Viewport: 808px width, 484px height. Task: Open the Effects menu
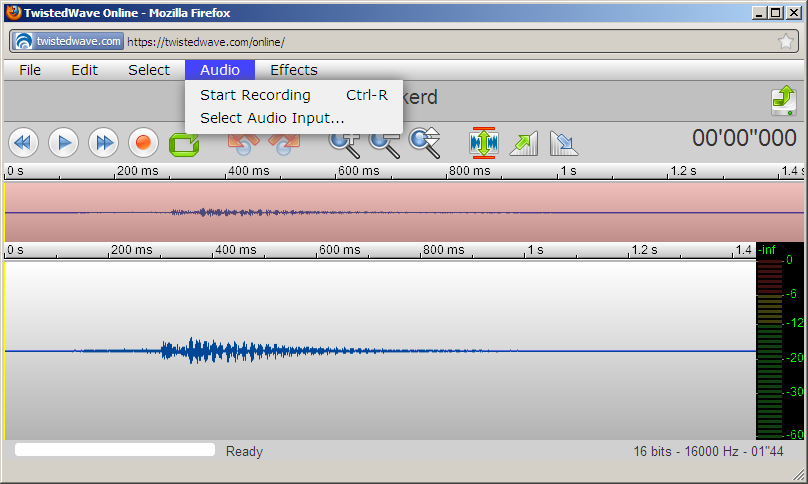(294, 70)
